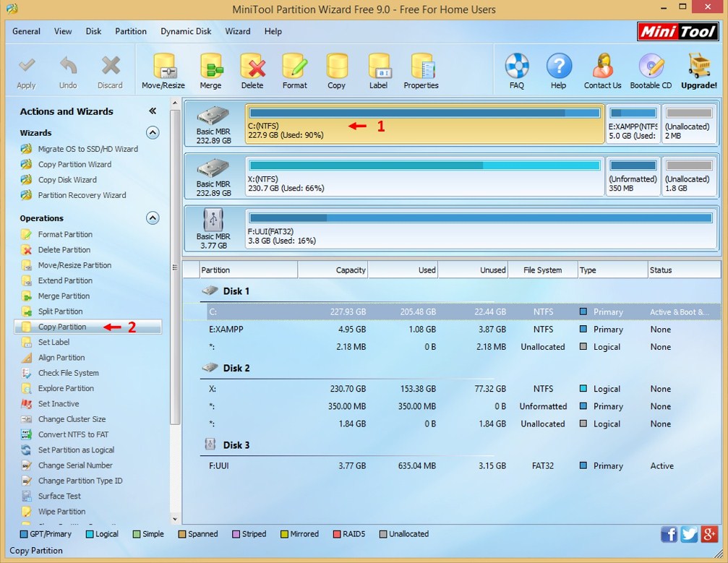Select the Basic MBR 3.77 GB USB disk icon
The image size is (728, 563).
pos(213,220)
